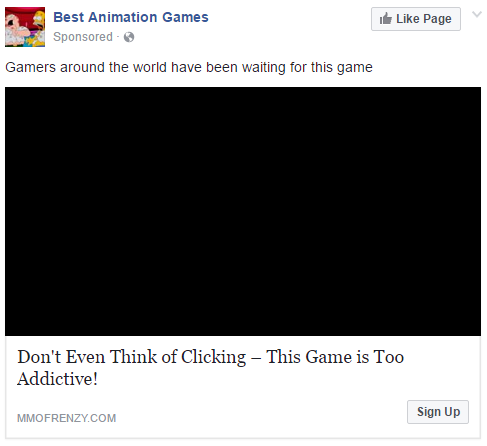Click the globe public audience icon

point(129,37)
